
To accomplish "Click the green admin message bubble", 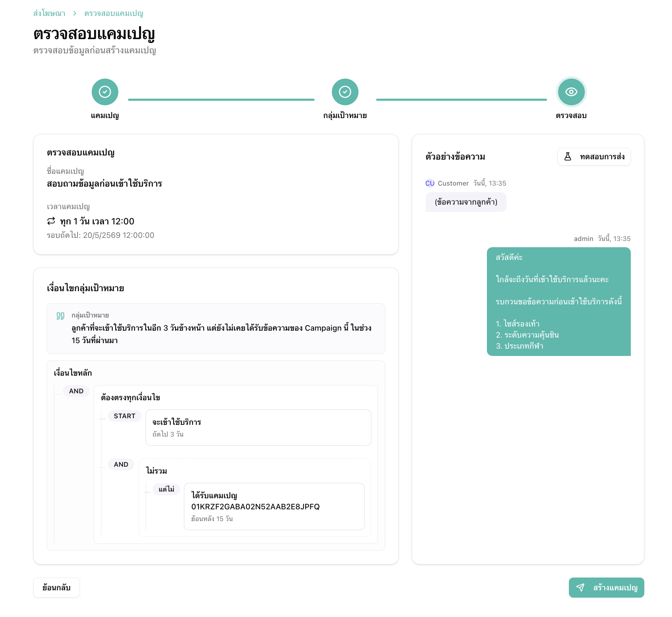I will (559, 302).
